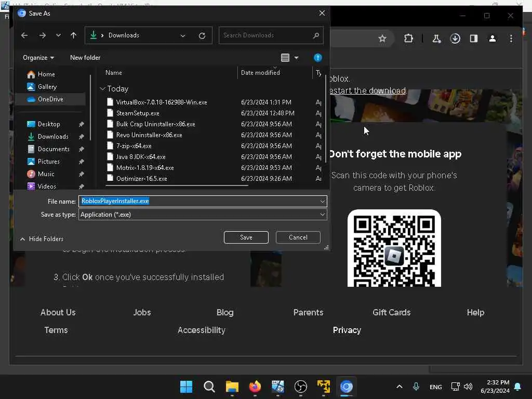
Task: Open Chrome profile icon
Action: (493, 38)
